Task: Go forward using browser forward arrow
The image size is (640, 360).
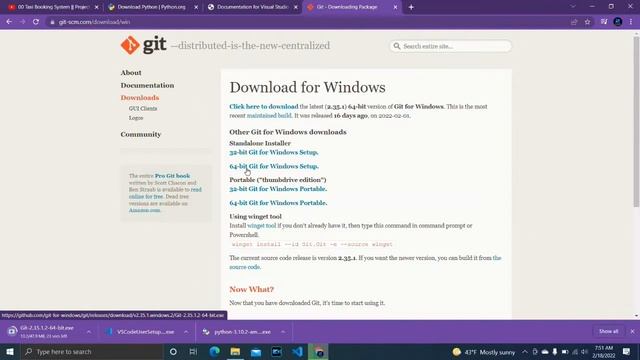Action: coord(22,22)
